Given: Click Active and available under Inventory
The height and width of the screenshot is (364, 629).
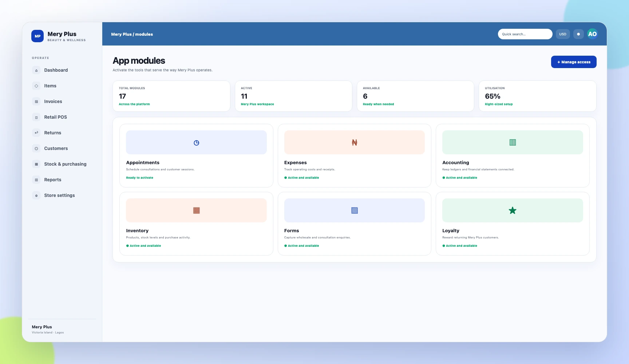Looking at the screenshot, I should coord(144,246).
